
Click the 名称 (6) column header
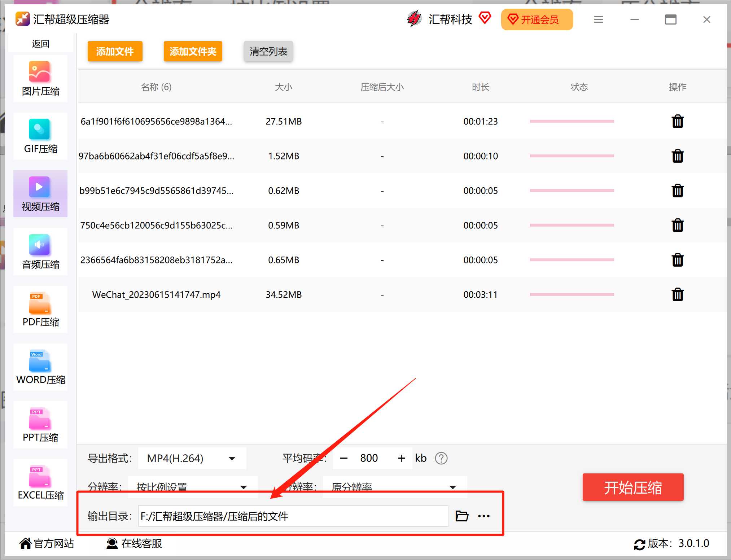pyautogui.click(x=156, y=87)
